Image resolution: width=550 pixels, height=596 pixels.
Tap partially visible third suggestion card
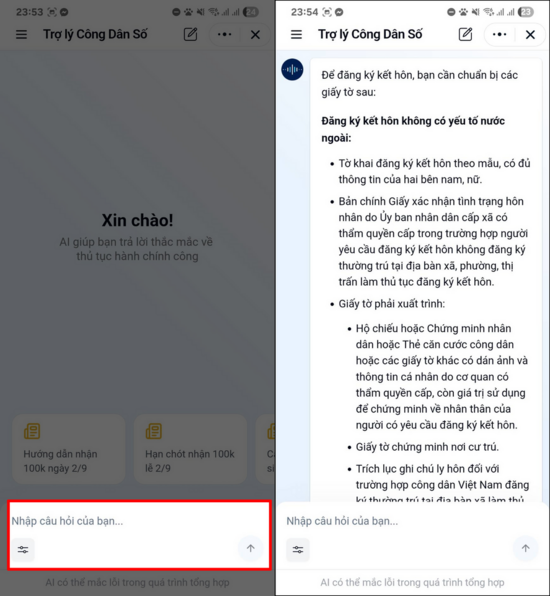(266, 449)
